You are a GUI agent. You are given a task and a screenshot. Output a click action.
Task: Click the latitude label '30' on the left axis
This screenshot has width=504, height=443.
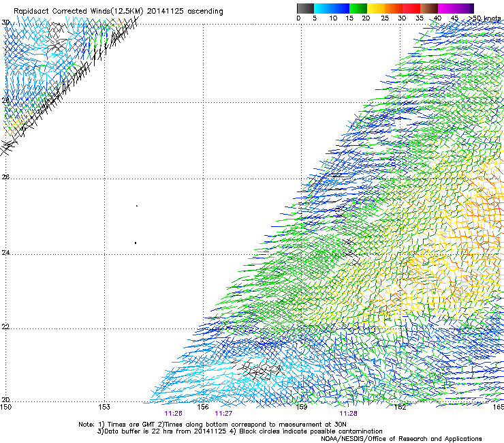(5, 22)
